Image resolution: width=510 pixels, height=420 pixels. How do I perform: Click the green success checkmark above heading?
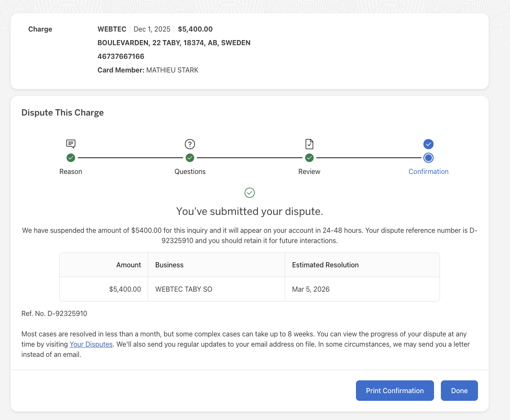click(x=250, y=193)
